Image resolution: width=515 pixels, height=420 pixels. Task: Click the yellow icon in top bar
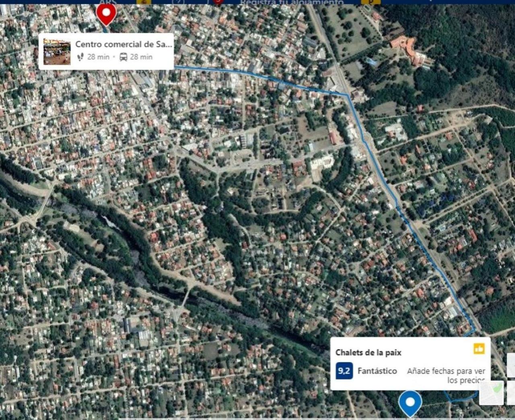click(371, 2)
